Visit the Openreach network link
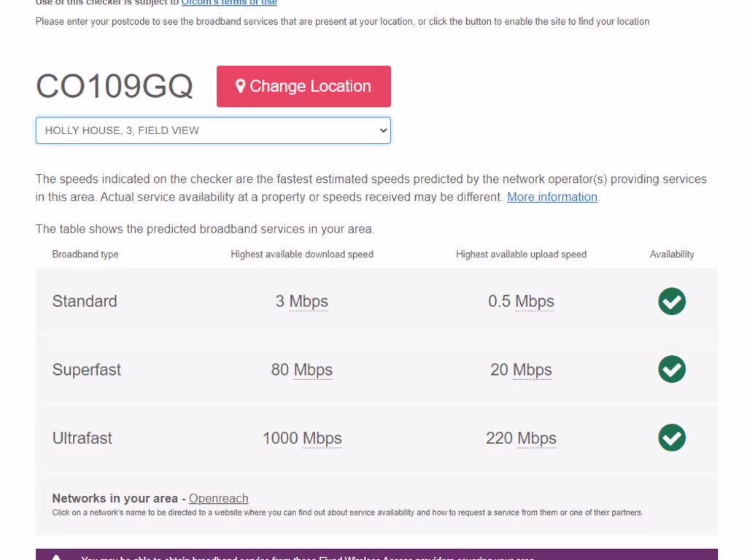The image size is (747, 560). pos(218,499)
